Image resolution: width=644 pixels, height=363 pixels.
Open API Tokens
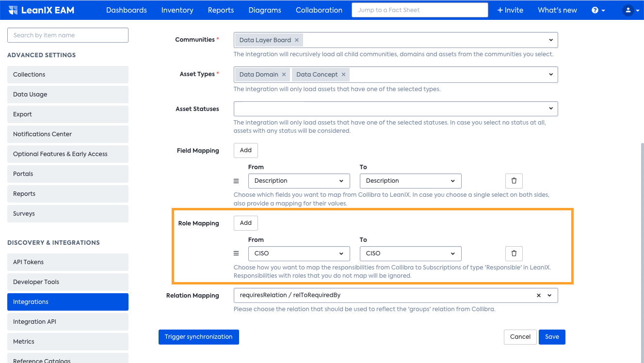click(x=68, y=262)
